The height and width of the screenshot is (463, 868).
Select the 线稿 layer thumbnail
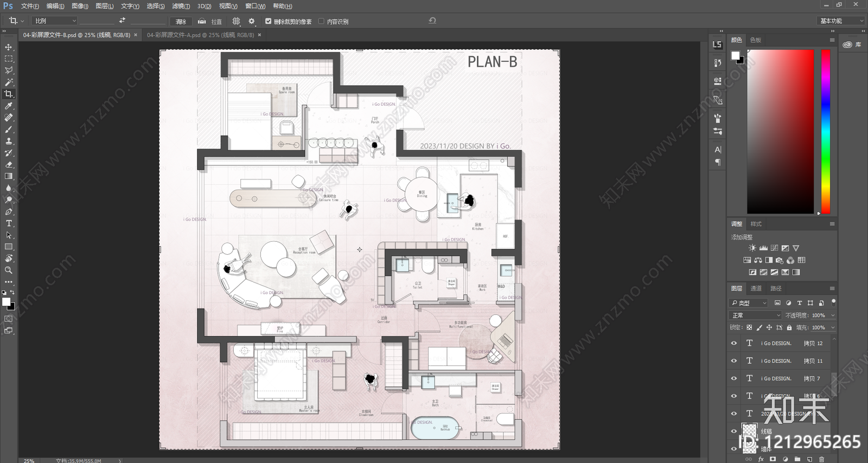coord(750,431)
